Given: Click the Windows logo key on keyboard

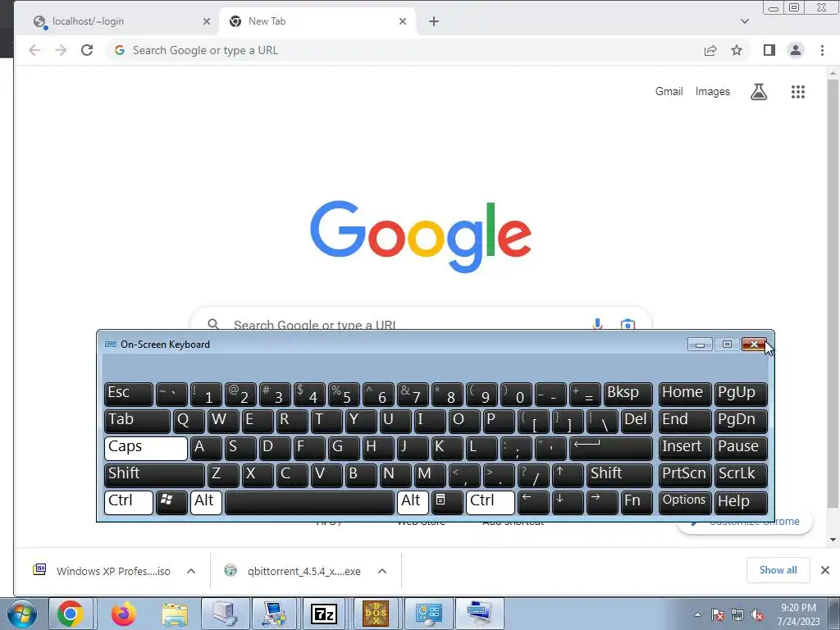Looking at the screenshot, I should tap(171, 502).
